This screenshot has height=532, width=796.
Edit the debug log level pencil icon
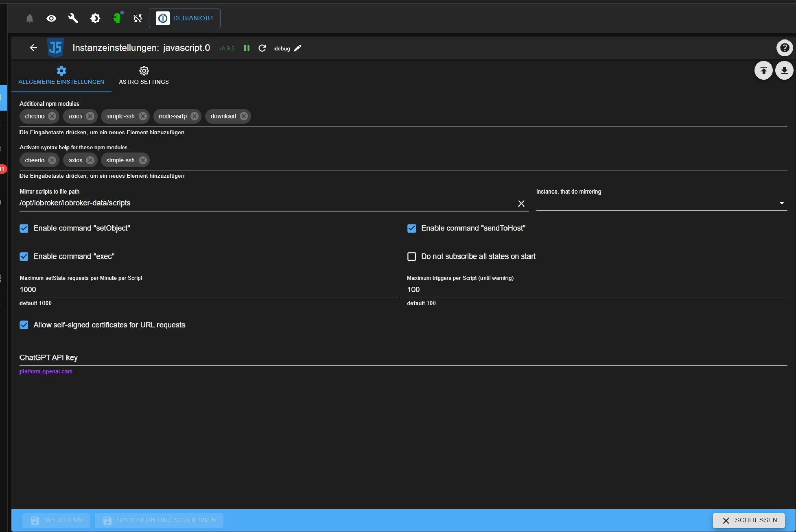pyautogui.click(x=298, y=48)
